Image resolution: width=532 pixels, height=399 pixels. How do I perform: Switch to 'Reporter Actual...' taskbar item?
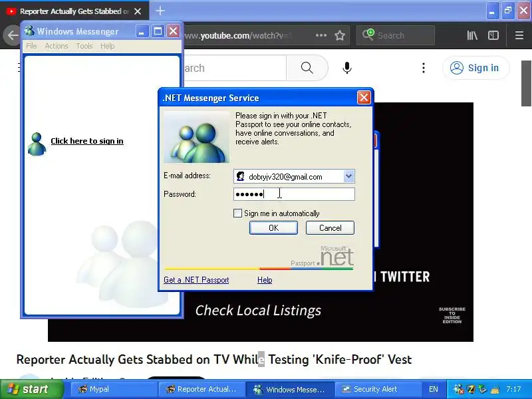201,389
